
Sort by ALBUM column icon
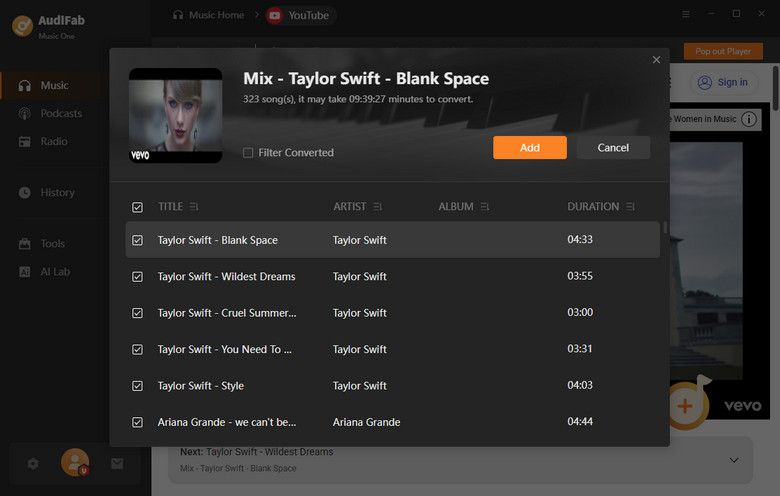(485, 206)
